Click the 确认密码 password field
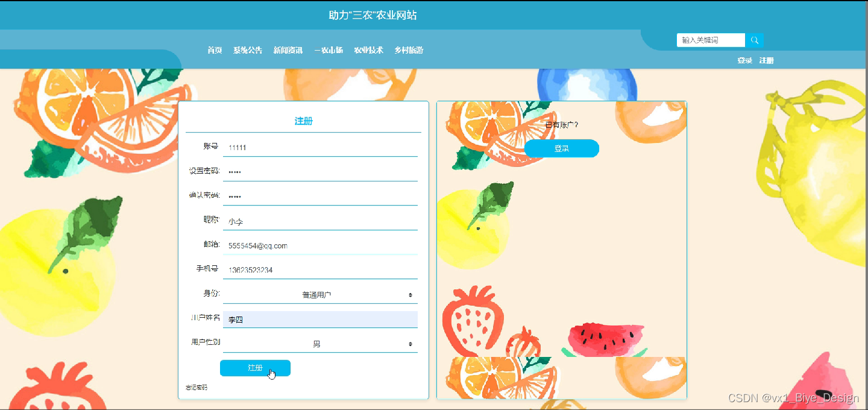The image size is (868, 410). pyautogui.click(x=320, y=197)
